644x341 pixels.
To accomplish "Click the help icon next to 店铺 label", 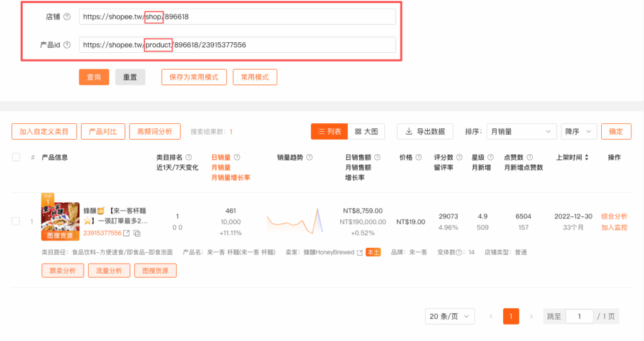I will pyautogui.click(x=67, y=17).
